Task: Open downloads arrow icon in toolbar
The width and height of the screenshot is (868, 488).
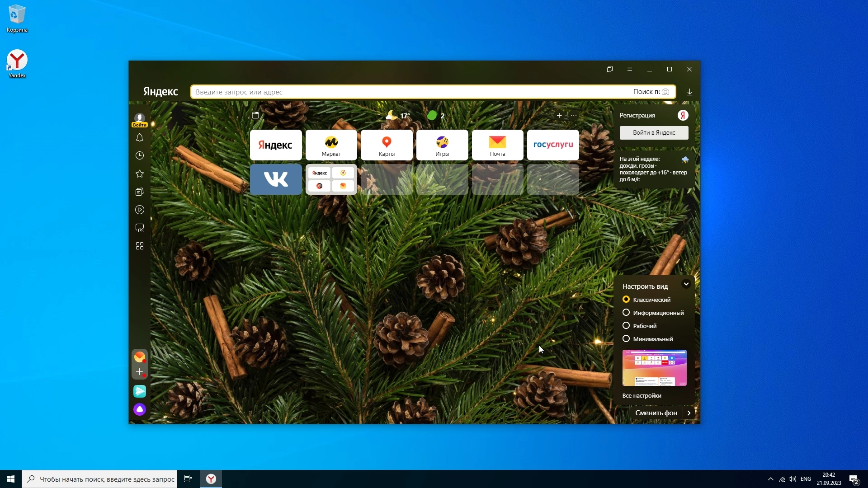Action: 689,92
